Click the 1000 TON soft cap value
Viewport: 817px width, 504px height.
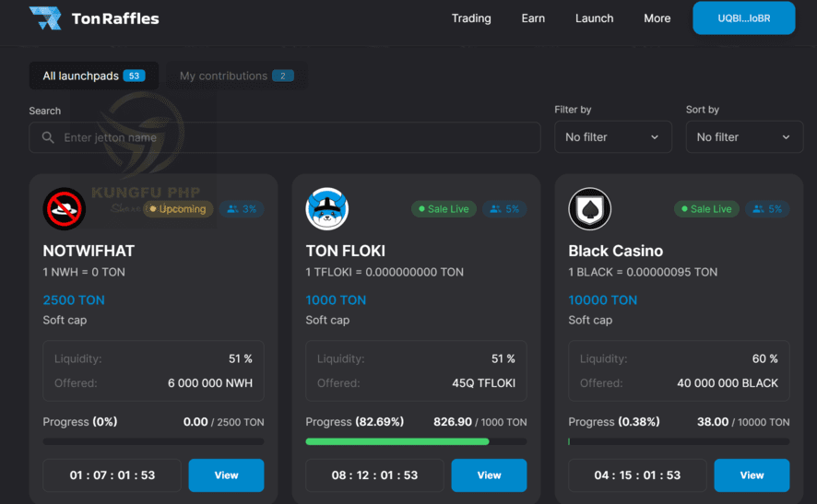coord(336,299)
